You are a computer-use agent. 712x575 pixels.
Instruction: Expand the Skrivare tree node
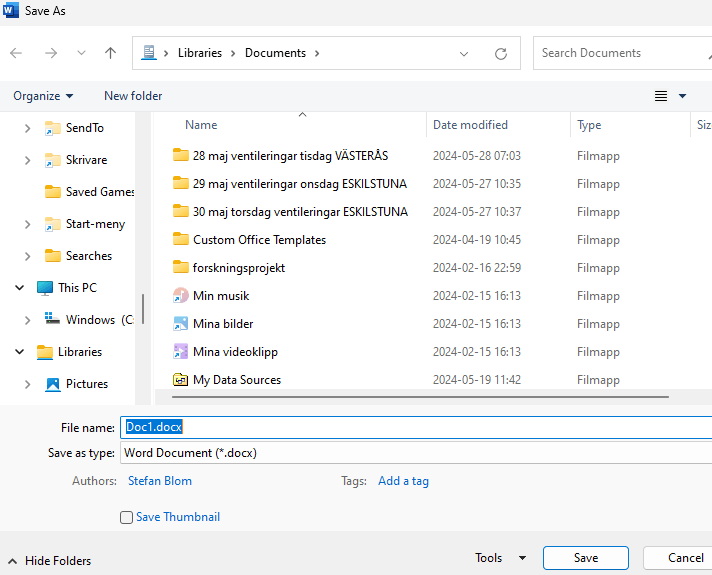(27, 160)
